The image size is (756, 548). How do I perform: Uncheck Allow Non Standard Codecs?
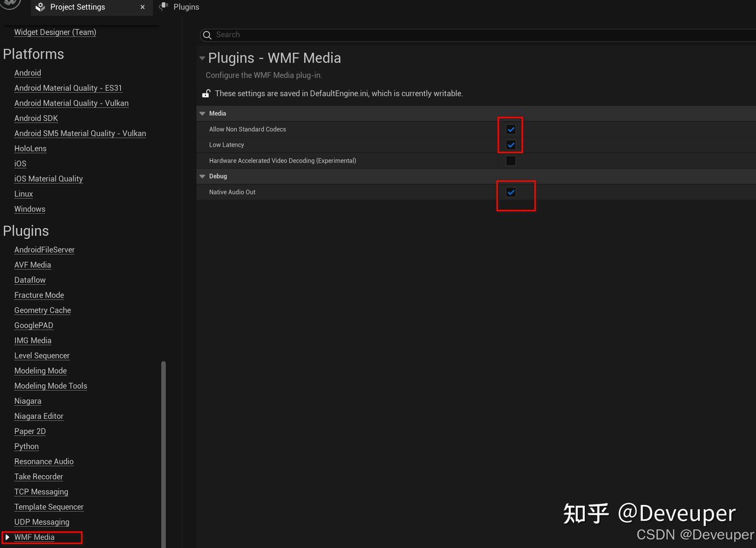pos(510,129)
